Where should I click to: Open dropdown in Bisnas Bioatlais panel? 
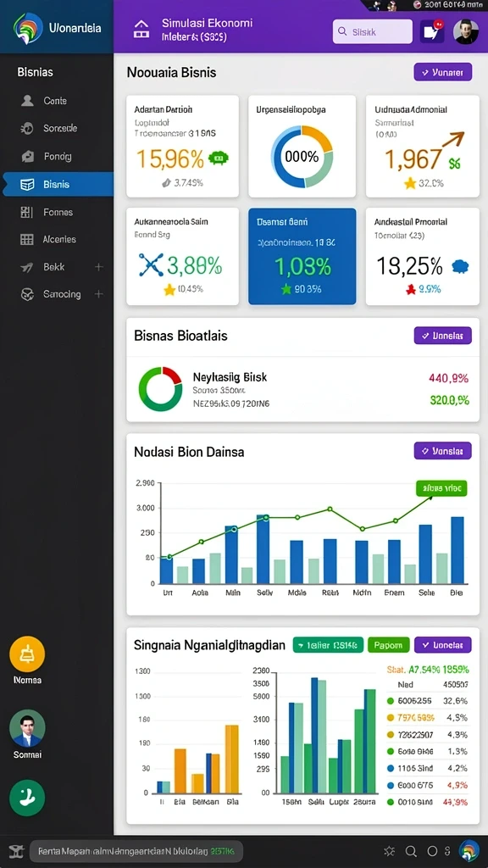442,336
